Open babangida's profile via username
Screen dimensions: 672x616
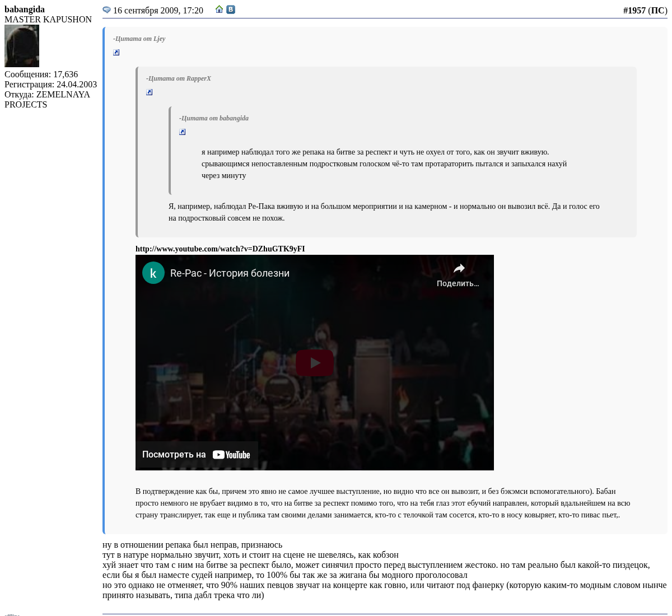(25, 9)
